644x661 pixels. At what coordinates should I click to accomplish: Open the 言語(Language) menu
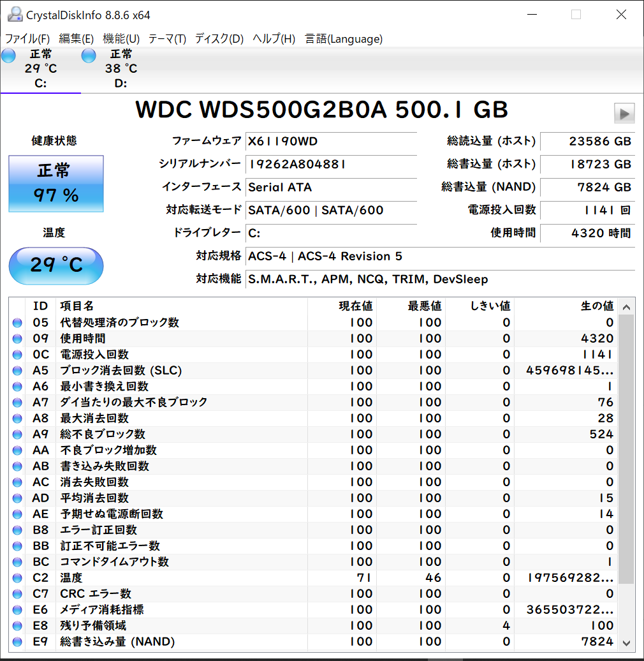point(344,39)
